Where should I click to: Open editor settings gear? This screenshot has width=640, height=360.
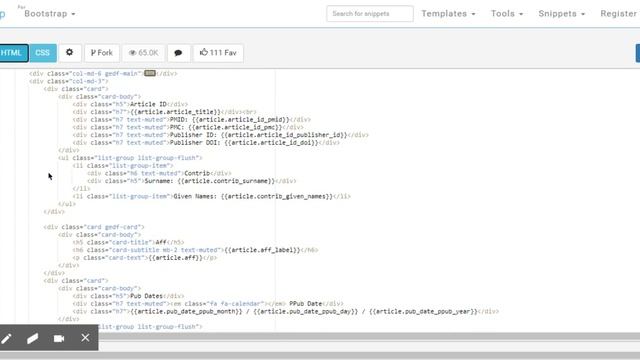(70, 53)
